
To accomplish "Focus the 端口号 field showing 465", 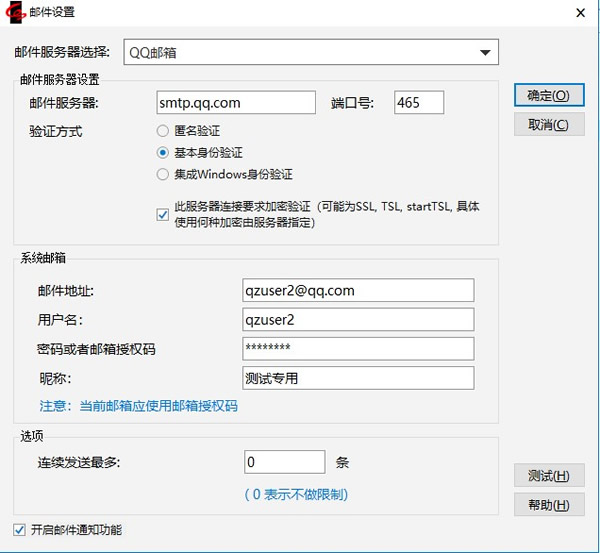I will (418, 102).
